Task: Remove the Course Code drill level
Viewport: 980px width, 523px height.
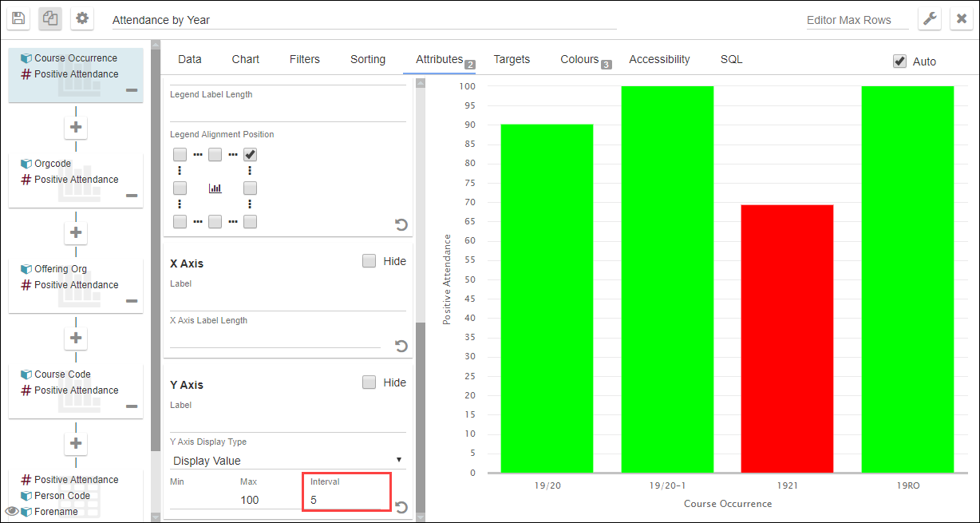Action: click(x=132, y=407)
